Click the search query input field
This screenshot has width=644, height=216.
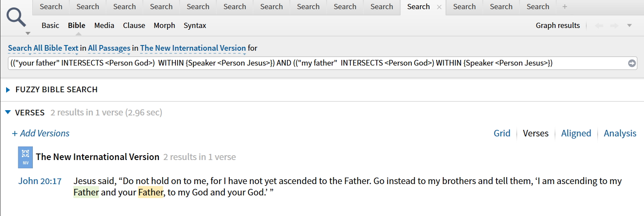[x=318, y=63]
